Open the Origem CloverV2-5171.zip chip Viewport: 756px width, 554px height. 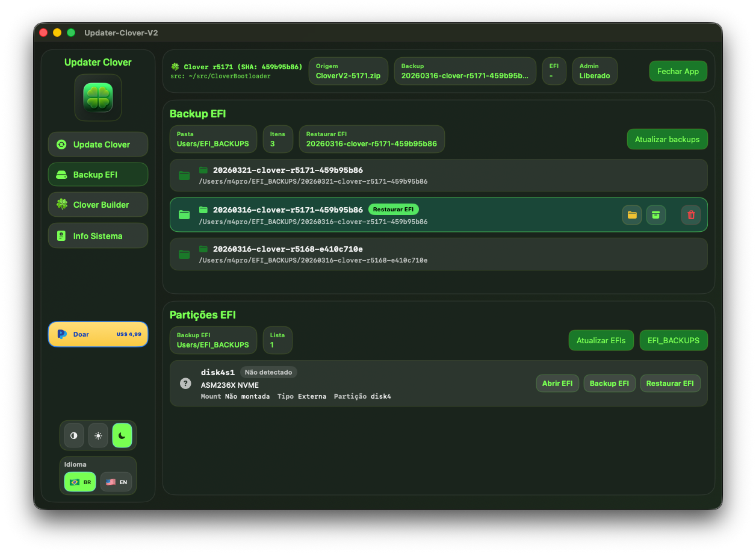pos(348,70)
